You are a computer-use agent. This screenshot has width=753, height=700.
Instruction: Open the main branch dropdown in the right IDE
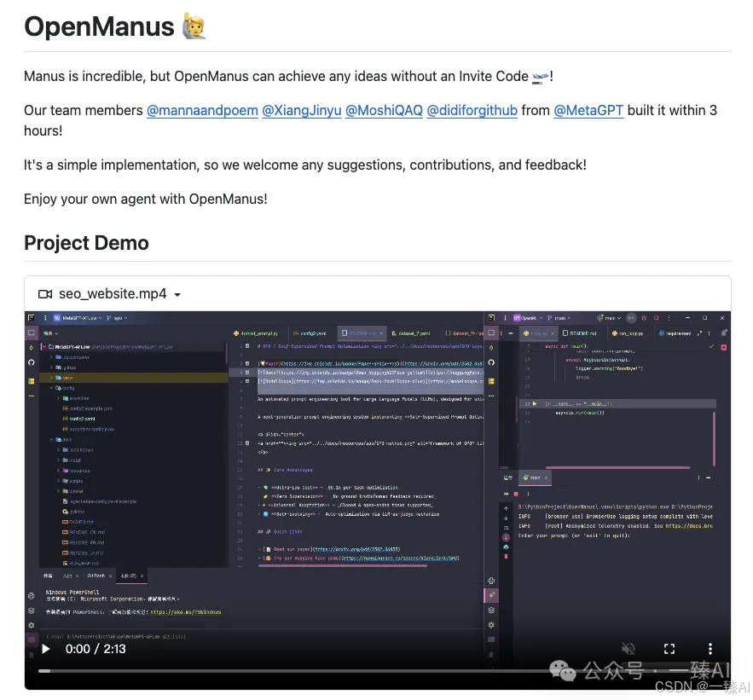559,318
